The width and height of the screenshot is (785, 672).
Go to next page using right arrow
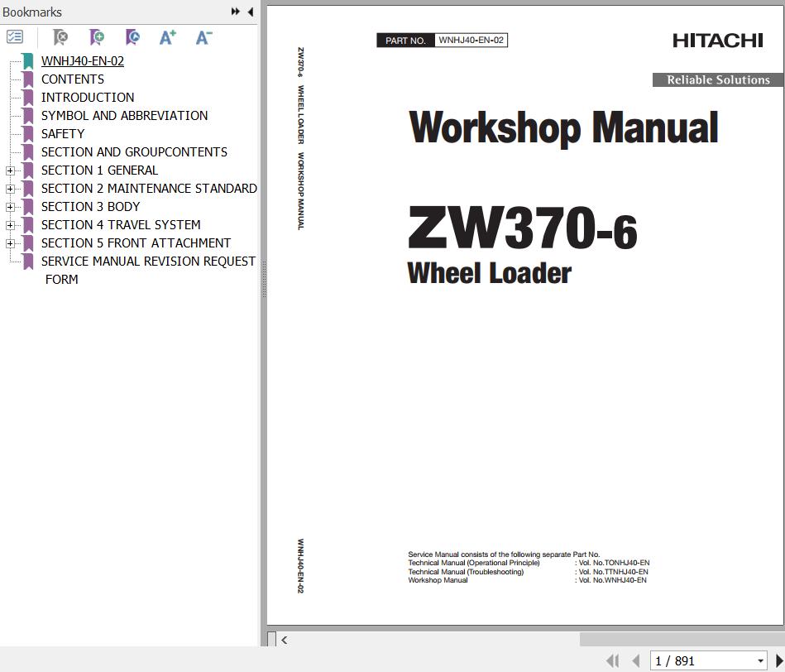coord(778,660)
